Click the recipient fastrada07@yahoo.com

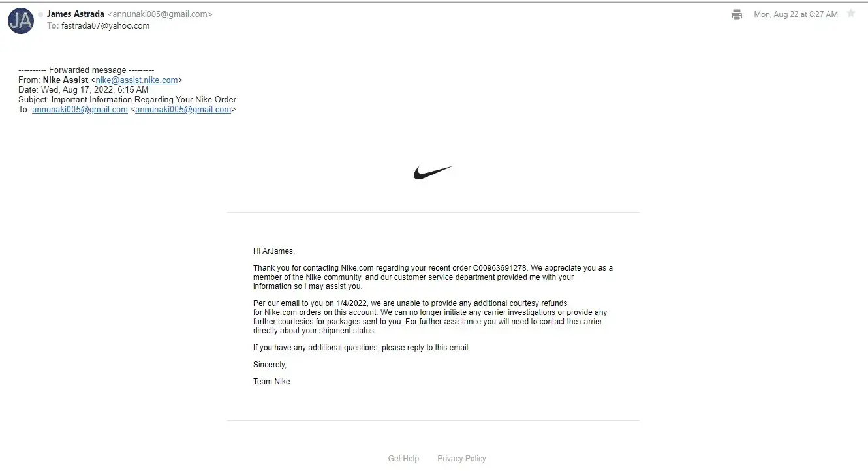tap(105, 26)
